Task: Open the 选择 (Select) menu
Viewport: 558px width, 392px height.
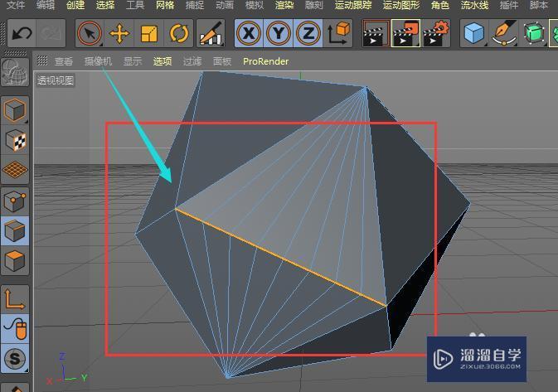Action: [x=105, y=5]
